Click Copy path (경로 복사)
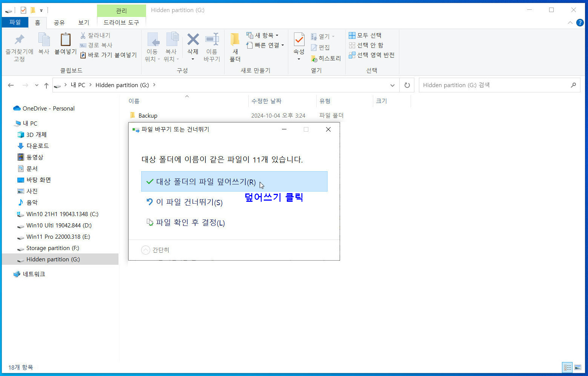 coord(96,45)
